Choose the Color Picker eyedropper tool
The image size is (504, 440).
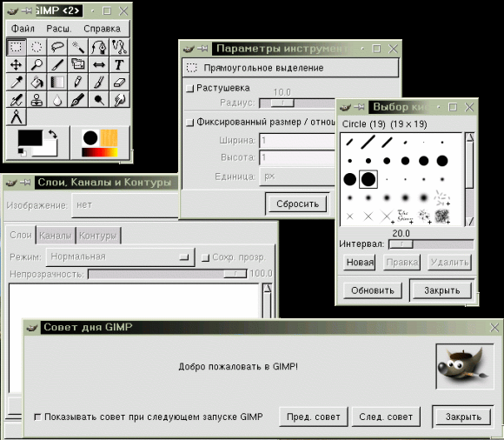coord(16,82)
